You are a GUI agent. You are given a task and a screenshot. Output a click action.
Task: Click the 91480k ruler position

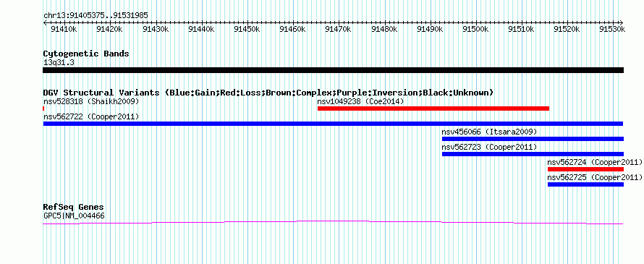click(384, 29)
